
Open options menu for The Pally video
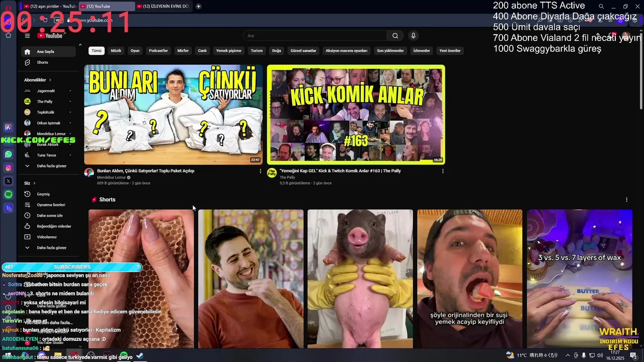[443, 171]
